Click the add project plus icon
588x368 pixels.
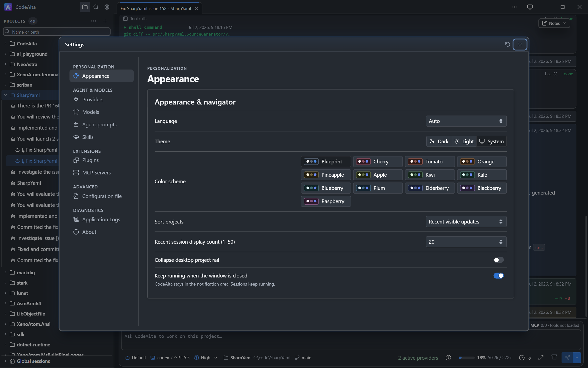(x=105, y=21)
